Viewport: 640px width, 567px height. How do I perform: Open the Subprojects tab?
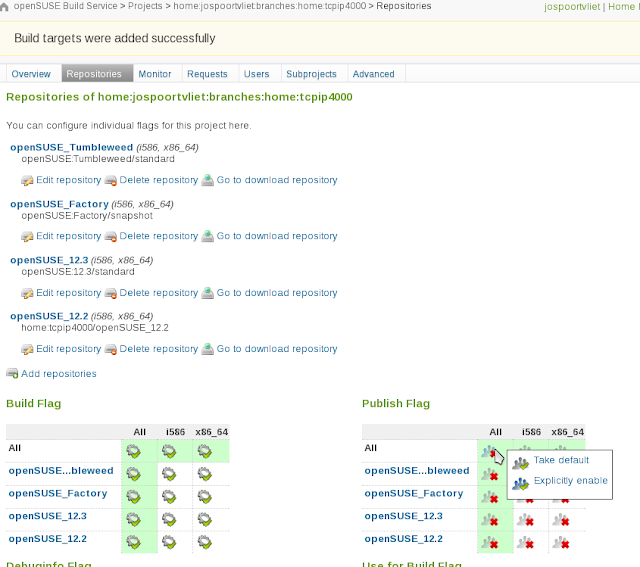pos(311,74)
